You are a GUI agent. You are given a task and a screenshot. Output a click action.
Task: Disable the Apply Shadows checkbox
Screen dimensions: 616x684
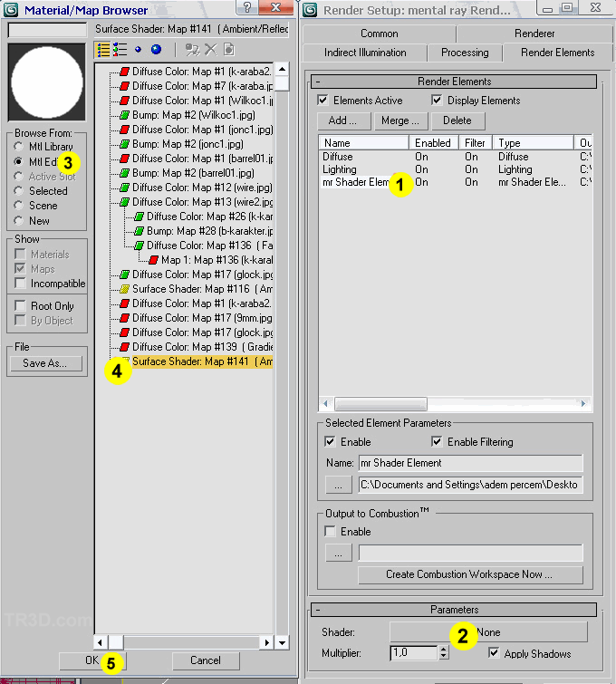(x=494, y=652)
